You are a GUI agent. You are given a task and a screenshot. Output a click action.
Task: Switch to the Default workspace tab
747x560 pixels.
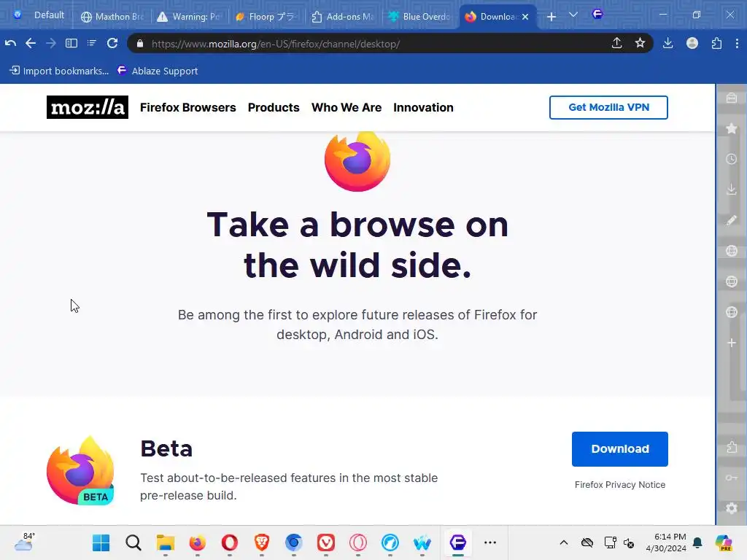click(39, 15)
